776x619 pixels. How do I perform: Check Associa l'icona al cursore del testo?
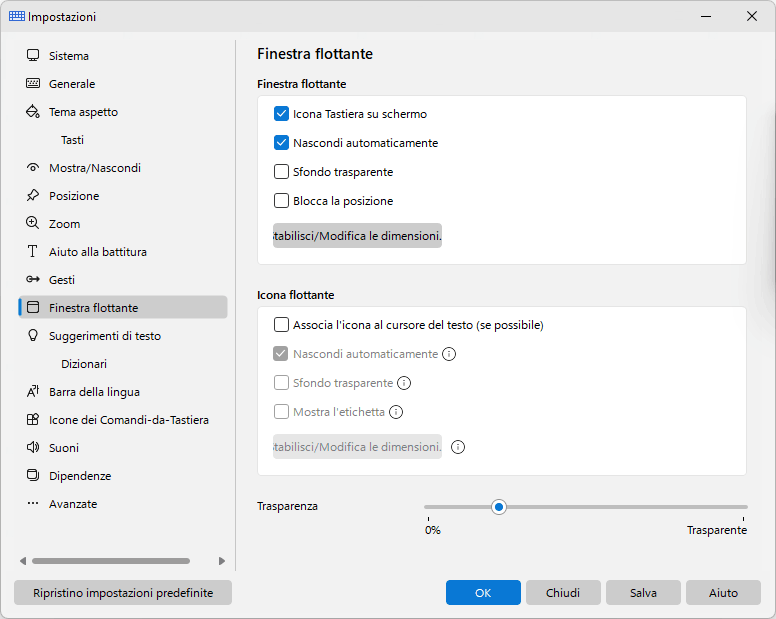(281, 325)
